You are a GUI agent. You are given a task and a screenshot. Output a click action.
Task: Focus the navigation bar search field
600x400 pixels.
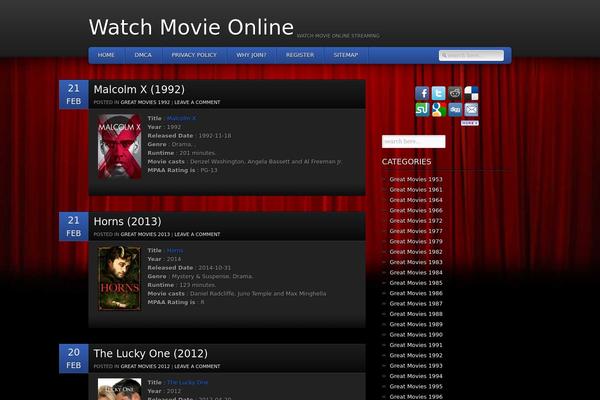pyautogui.click(x=471, y=55)
